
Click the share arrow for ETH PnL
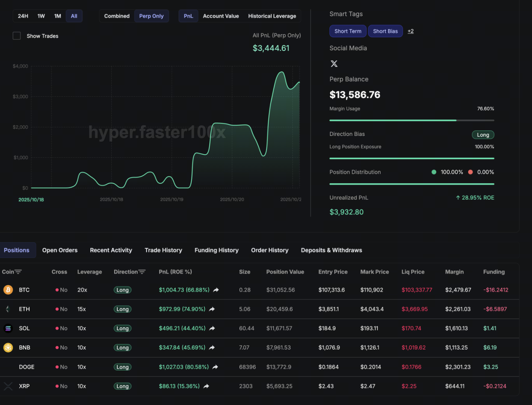tap(212, 309)
